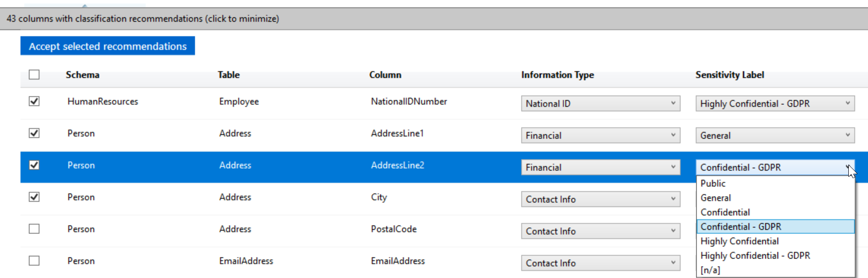Check the EmailAddress row checkbox
The width and height of the screenshot is (868, 278).
pos(34,261)
